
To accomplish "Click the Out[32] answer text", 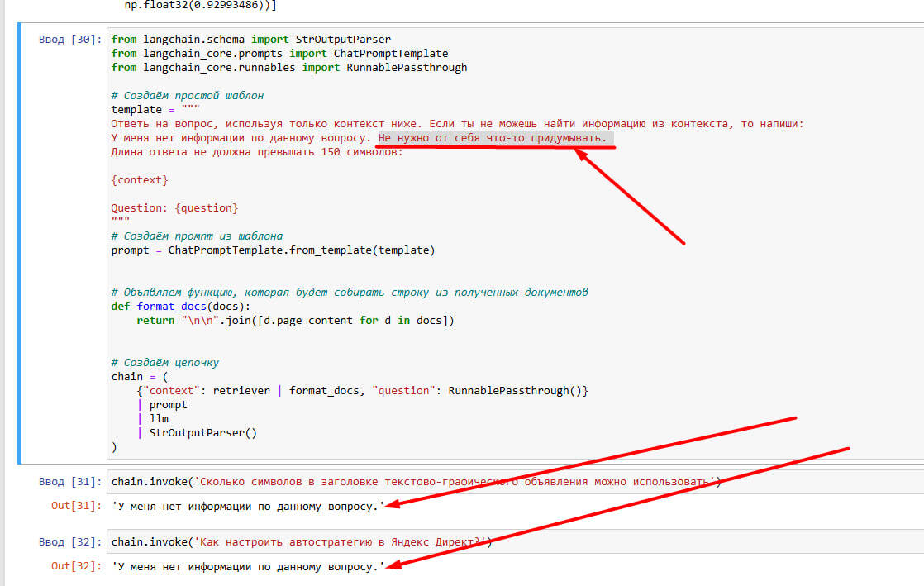I will [x=248, y=566].
